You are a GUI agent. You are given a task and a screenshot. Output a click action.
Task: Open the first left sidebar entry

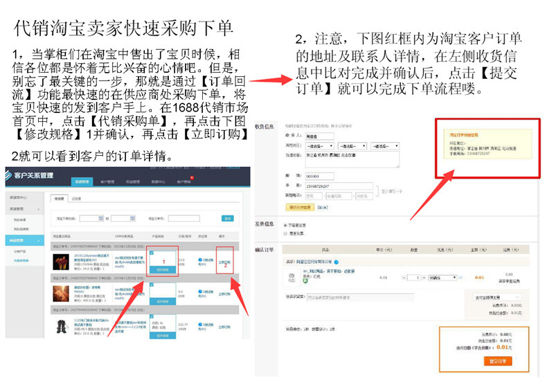pyautogui.click(x=18, y=197)
